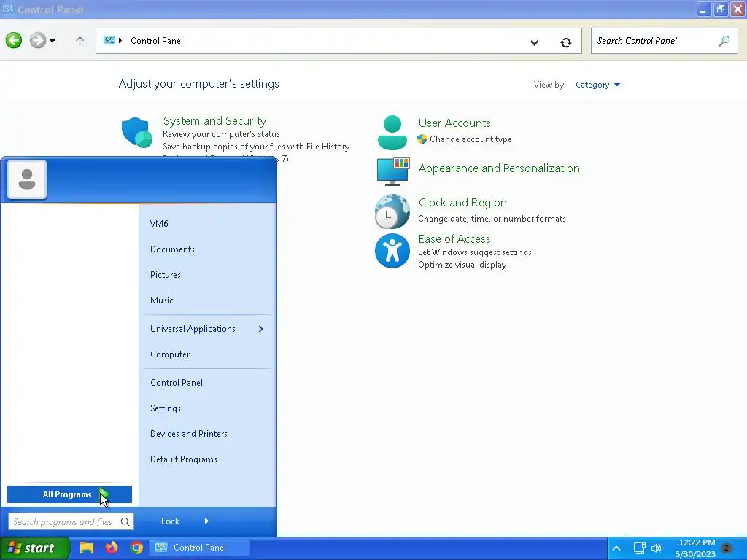Open Optimize visual display
747x560 pixels.
click(x=462, y=265)
